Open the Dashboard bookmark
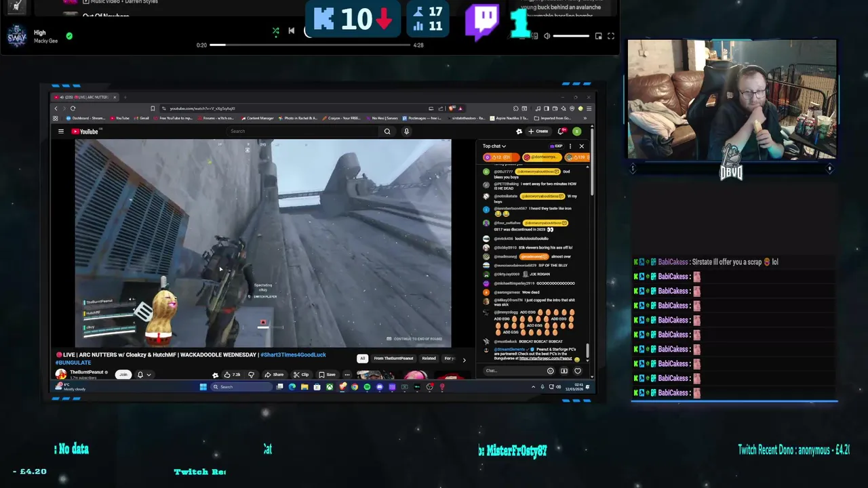Screen dimensions: 868x488 pos(86,118)
